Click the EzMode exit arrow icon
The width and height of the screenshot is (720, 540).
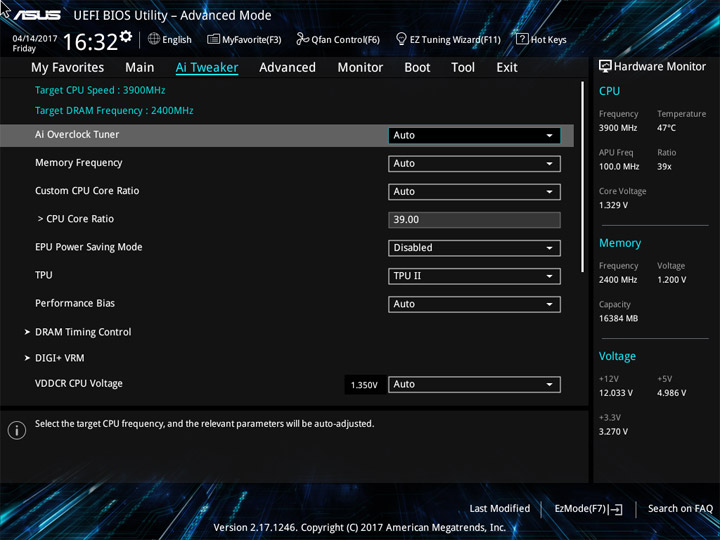click(x=617, y=509)
